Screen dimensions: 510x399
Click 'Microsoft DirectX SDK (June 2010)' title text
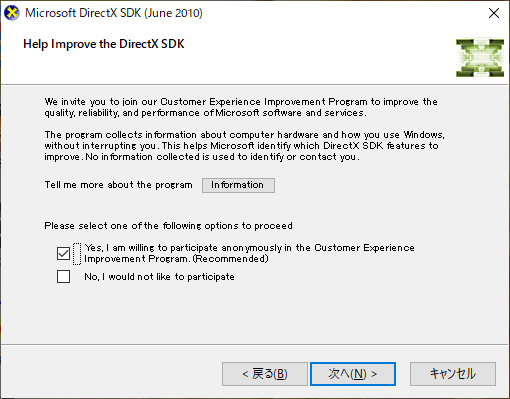click(x=114, y=13)
